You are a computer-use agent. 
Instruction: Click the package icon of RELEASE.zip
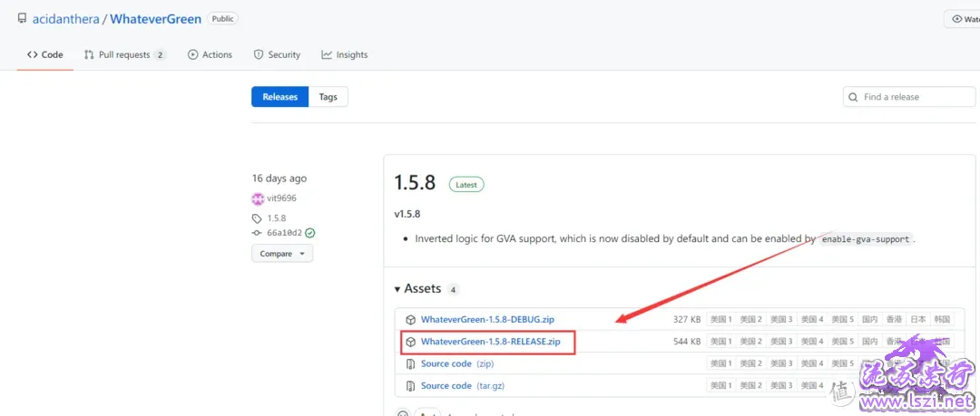tap(411, 342)
